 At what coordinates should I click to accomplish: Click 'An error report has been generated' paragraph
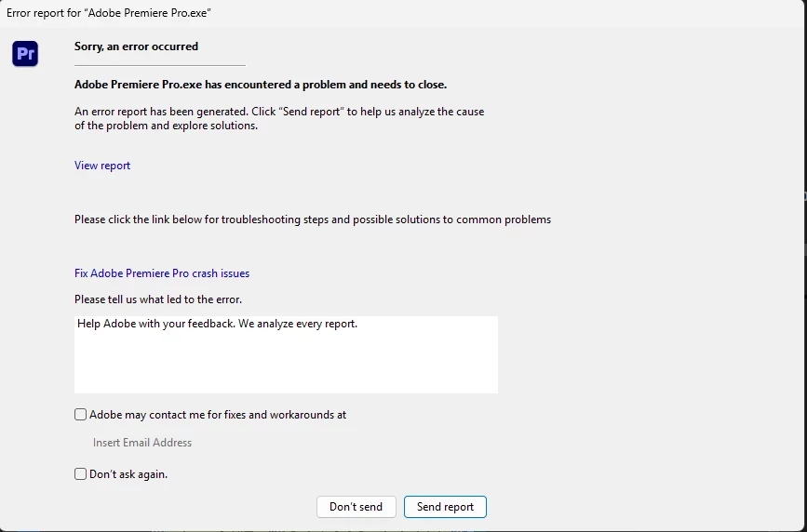(279, 118)
